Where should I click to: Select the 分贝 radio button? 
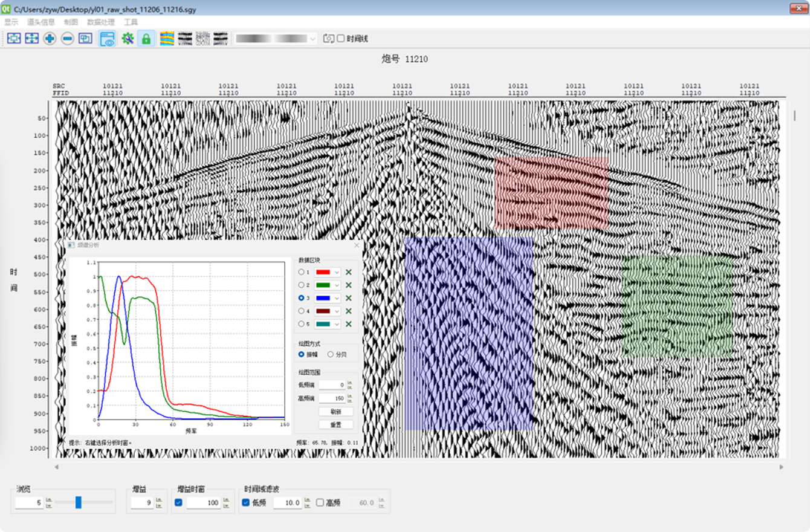[330, 354]
